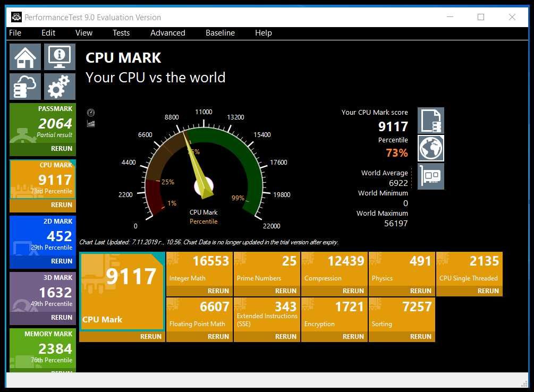Select the 2D Mark 452 sidebar tile

pos(43,236)
